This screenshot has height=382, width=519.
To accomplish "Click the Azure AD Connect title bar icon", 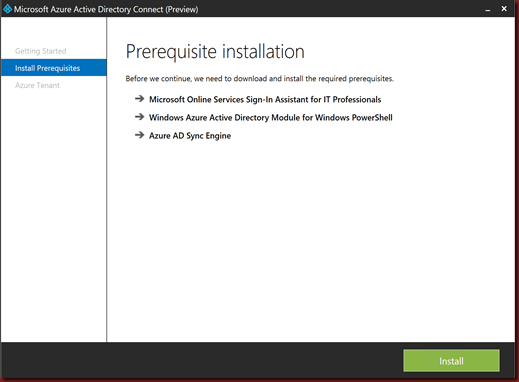I will click(7, 9).
